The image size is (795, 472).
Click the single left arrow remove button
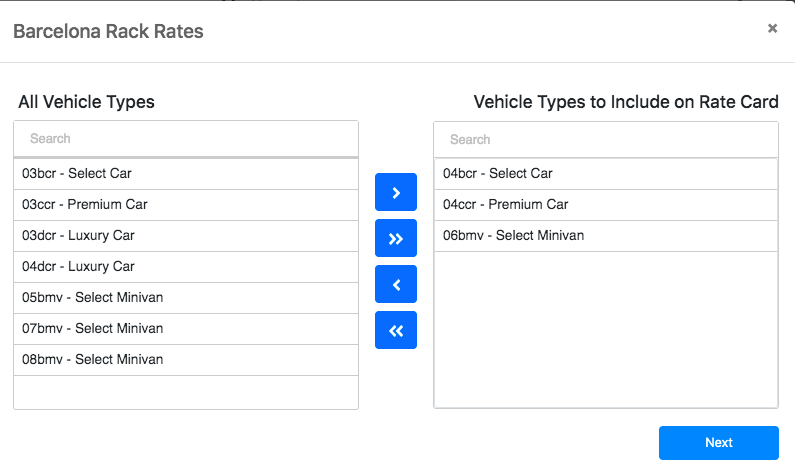point(396,284)
